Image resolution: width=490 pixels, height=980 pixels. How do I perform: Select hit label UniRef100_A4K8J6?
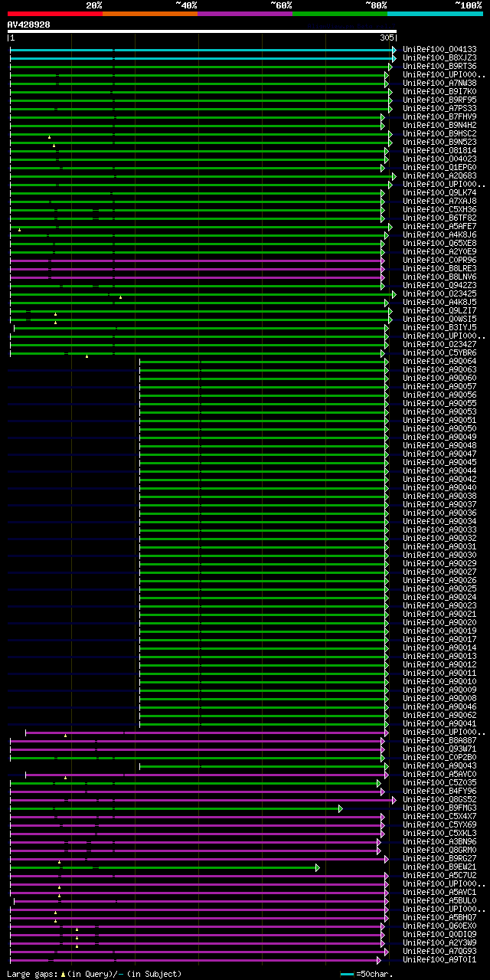pos(439,234)
